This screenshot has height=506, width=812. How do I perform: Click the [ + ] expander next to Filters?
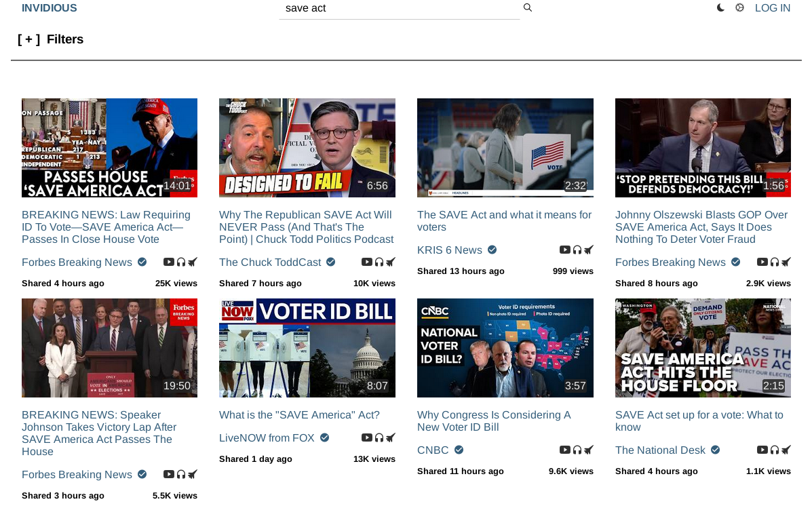[28, 39]
